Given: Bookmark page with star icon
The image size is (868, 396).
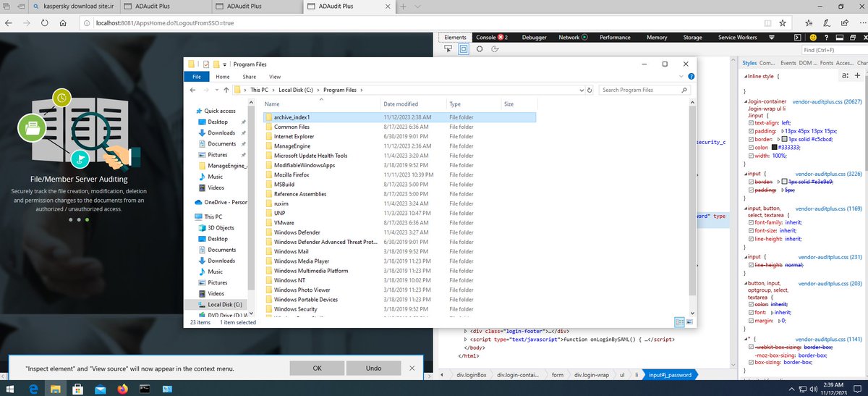Looking at the screenshot, I should click(783, 22).
